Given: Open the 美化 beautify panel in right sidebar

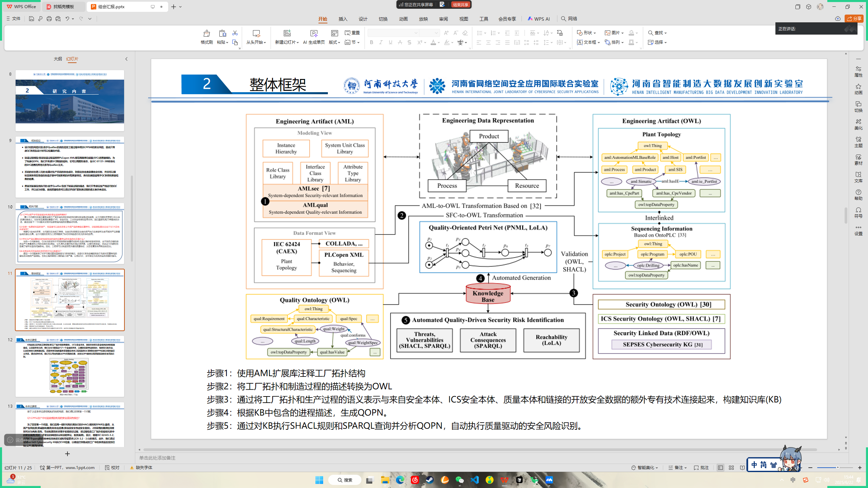Looking at the screenshot, I should (x=858, y=124).
